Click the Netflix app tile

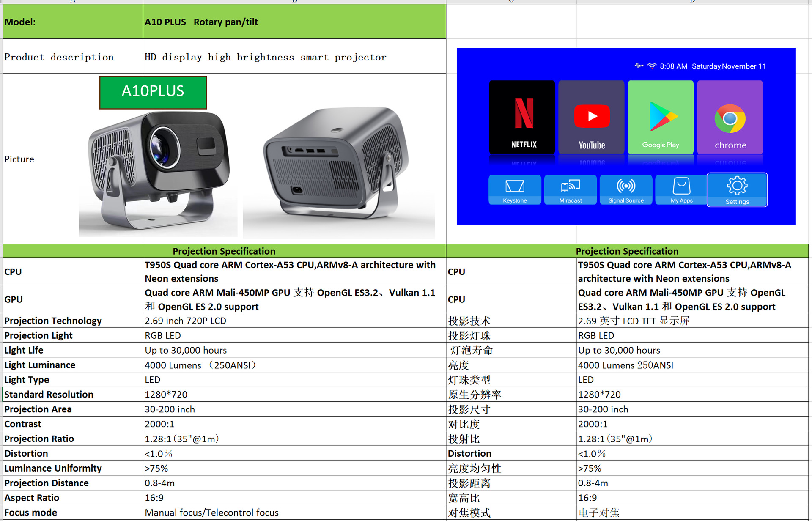[x=522, y=117]
